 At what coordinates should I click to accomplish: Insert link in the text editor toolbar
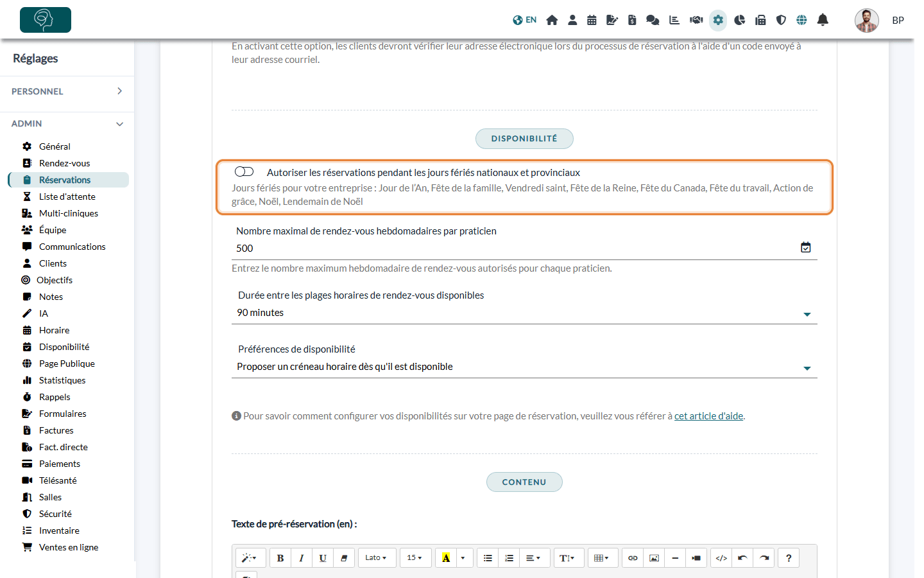[633, 557]
